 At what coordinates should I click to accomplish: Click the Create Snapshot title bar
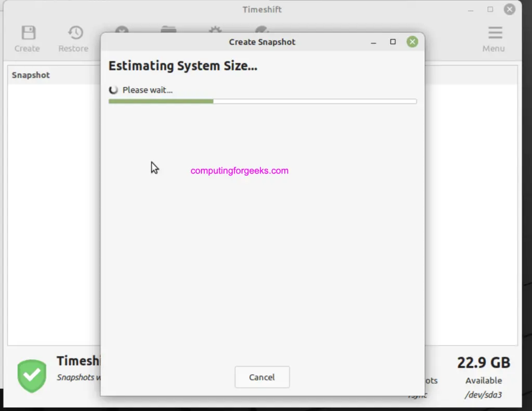point(262,42)
